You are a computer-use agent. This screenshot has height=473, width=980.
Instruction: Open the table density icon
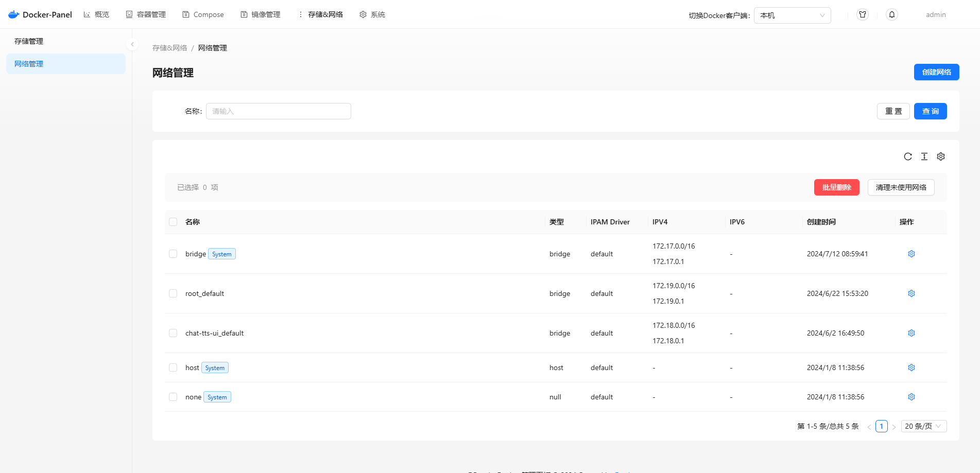tap(924, 156)
